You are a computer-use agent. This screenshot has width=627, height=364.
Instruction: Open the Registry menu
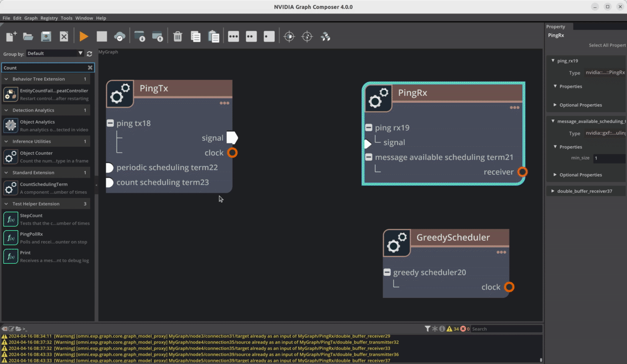49,18
